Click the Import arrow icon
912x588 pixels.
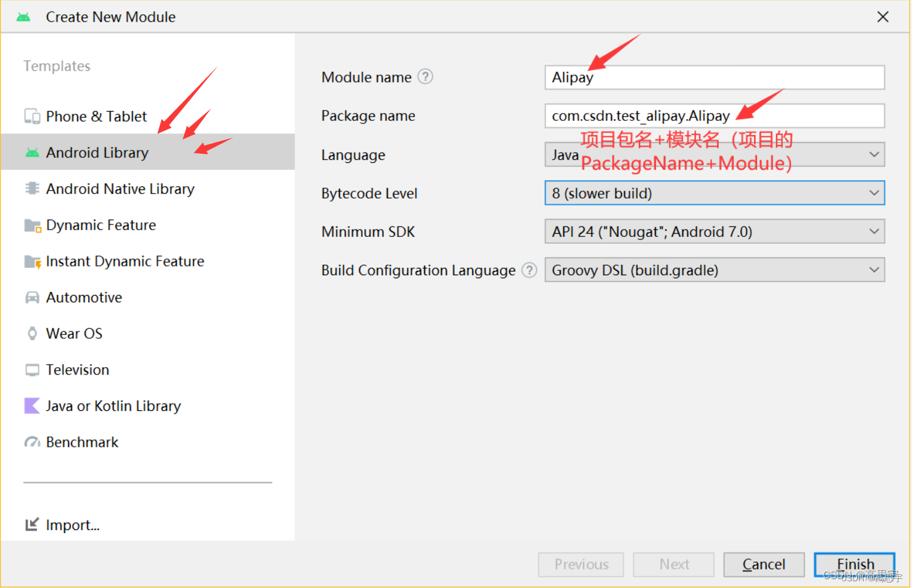[32, 524]
